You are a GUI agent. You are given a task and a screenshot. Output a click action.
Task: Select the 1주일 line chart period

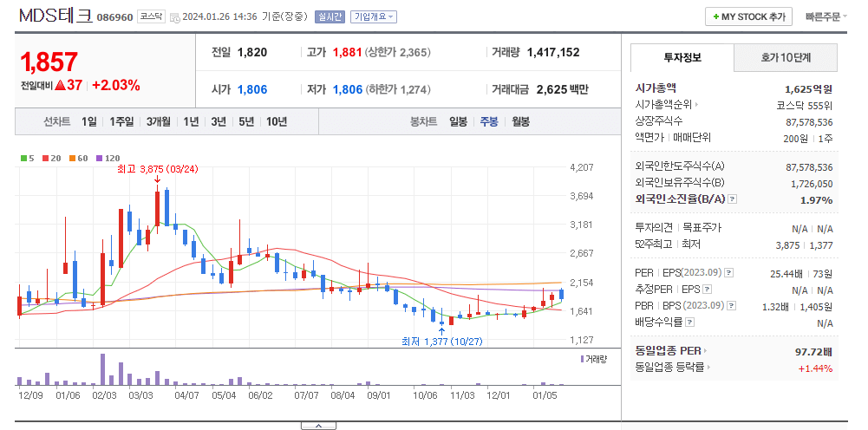[121, 121]
